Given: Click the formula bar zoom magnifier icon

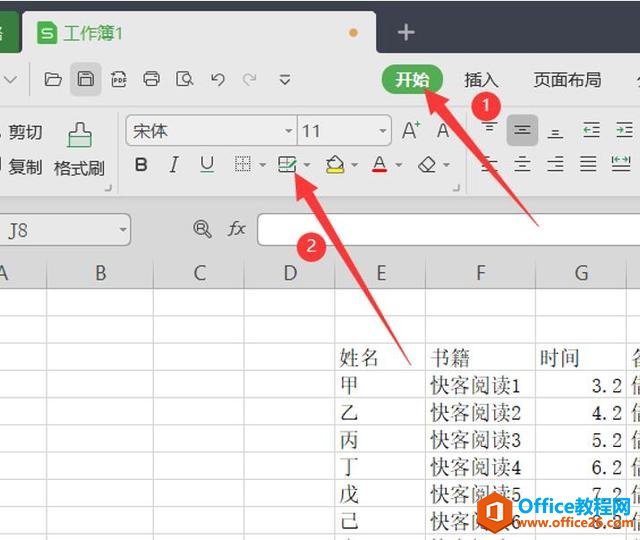Looking at the screenshot, I should [202, 229].
